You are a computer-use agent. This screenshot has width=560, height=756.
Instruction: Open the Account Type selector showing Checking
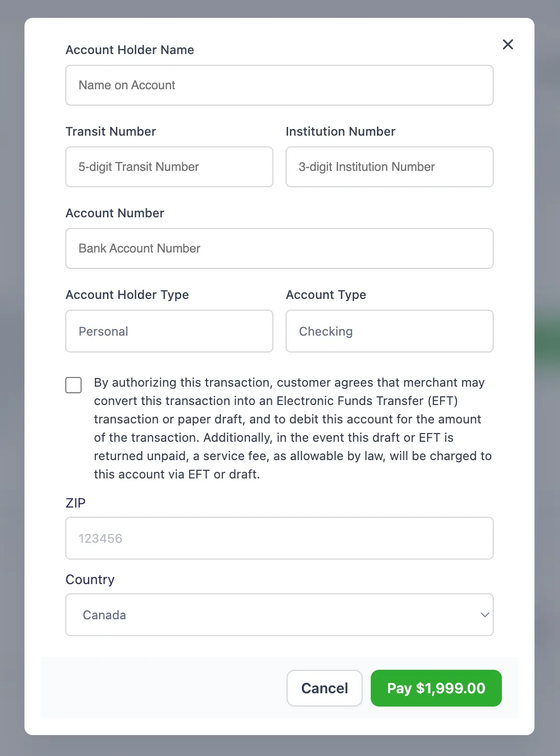[389, 331]
